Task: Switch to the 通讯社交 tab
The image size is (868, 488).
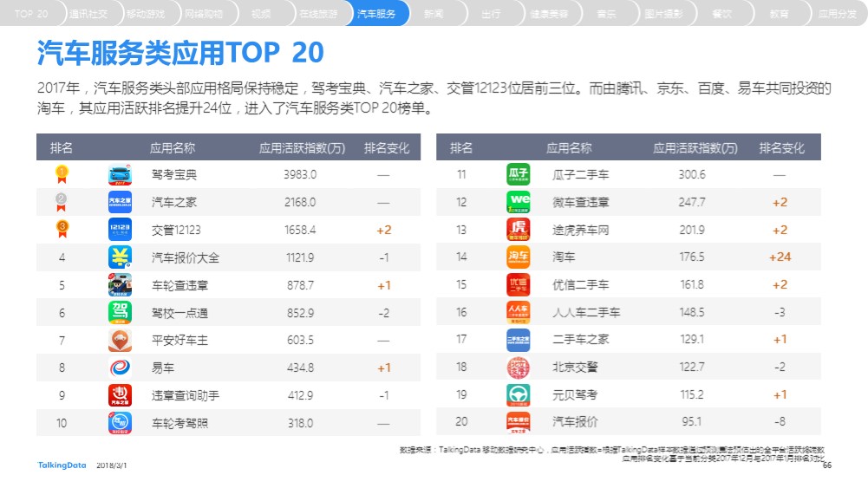Action: [88, 14]
